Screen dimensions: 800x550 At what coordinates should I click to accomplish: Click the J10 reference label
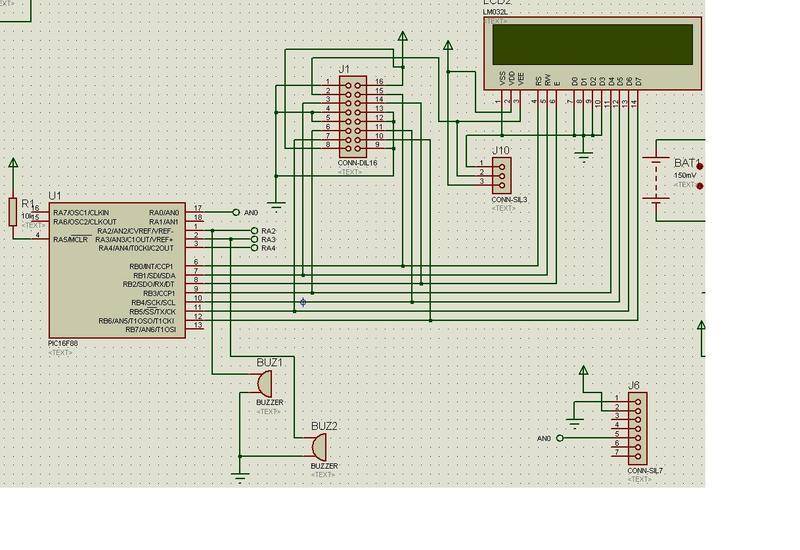tap(501, 151)
